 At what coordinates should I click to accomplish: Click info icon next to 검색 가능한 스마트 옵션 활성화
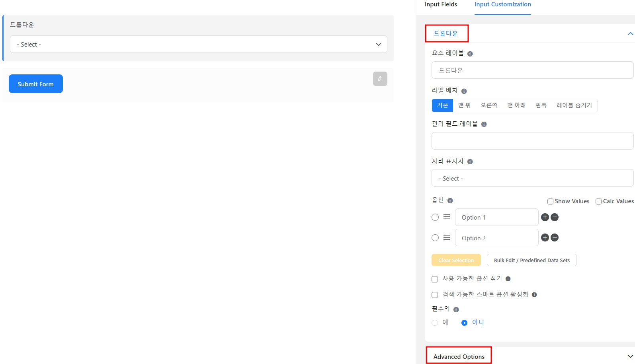(534, 295)
